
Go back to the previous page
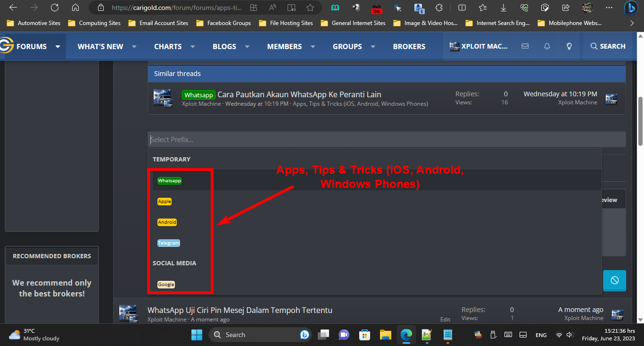[13, 8]
